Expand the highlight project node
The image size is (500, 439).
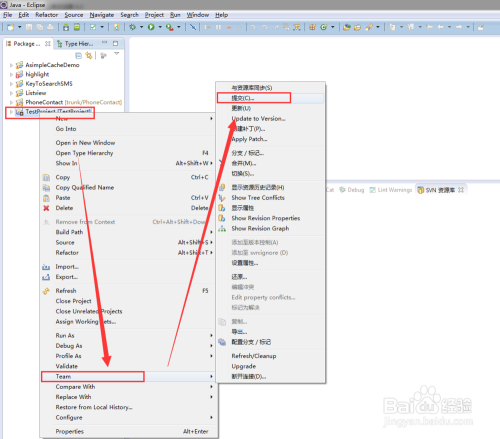click(x=11, y=74)
